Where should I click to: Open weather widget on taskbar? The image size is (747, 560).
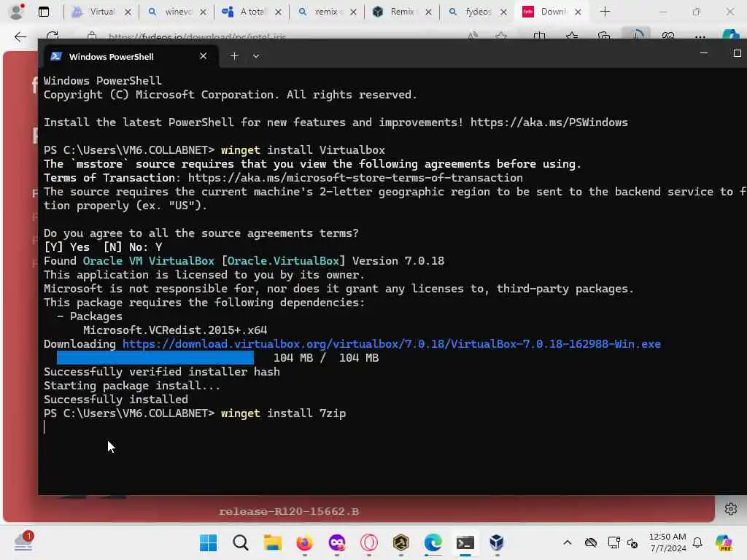[x=23, y=542]
